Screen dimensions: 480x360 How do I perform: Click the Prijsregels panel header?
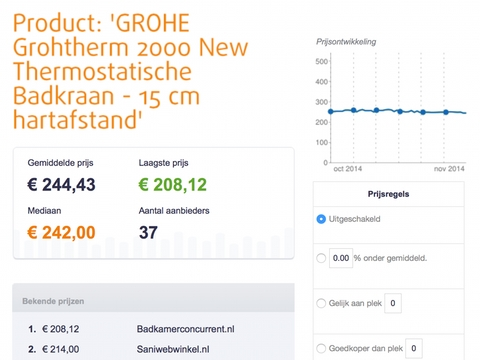pos(389,194)
